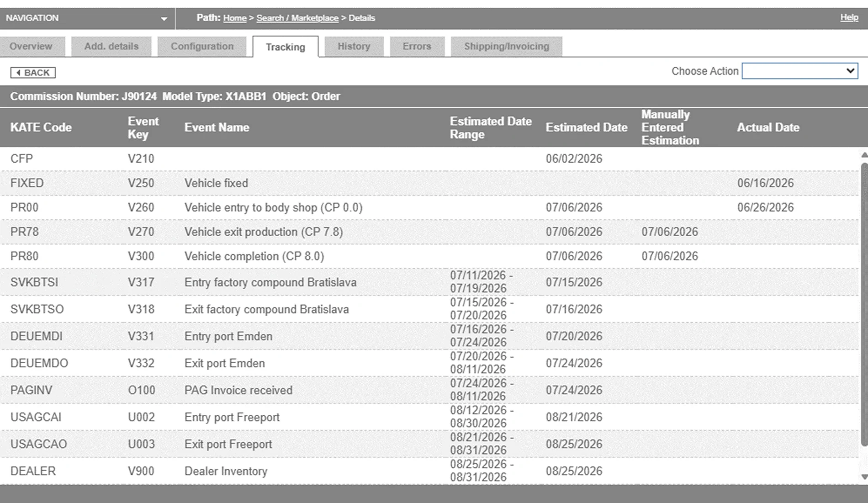
Task: Click 'Entry port Emden' event name
Action: (228, 336)
